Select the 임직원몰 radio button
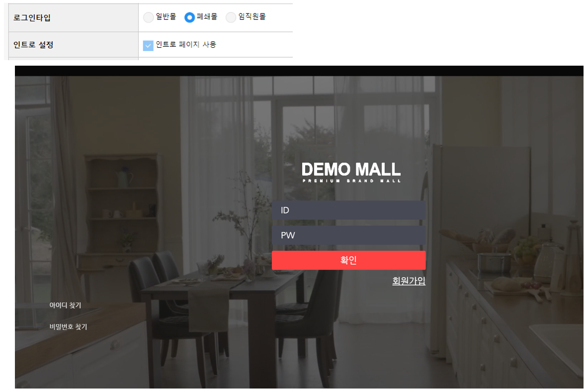The height and width of the screenshot is (392, 588). pyautogui.click(x=231, y=17)
